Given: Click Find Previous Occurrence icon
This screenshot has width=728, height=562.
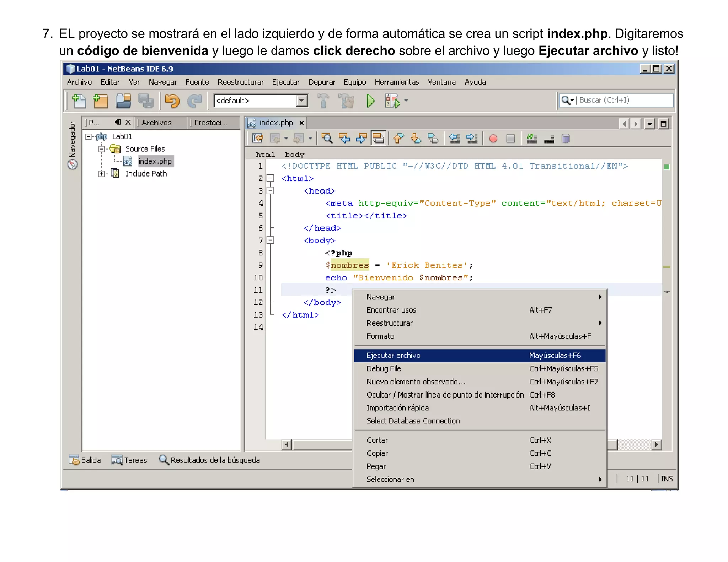Looking at the screenshot, I should (x=344, y=138).
